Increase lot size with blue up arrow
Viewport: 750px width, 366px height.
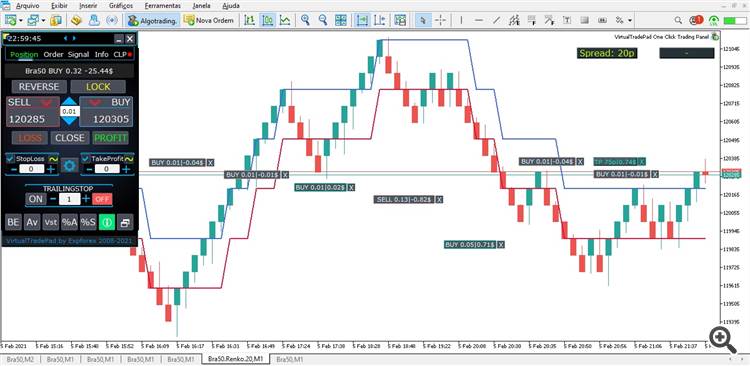tap(70, 101)
